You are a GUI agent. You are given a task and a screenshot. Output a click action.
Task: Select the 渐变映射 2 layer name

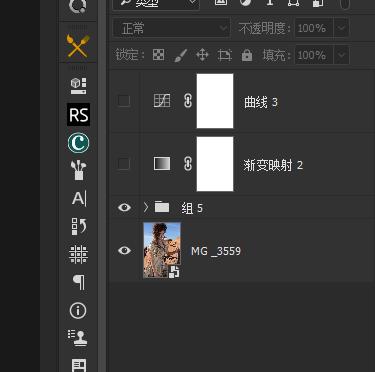tap(273, 165)
